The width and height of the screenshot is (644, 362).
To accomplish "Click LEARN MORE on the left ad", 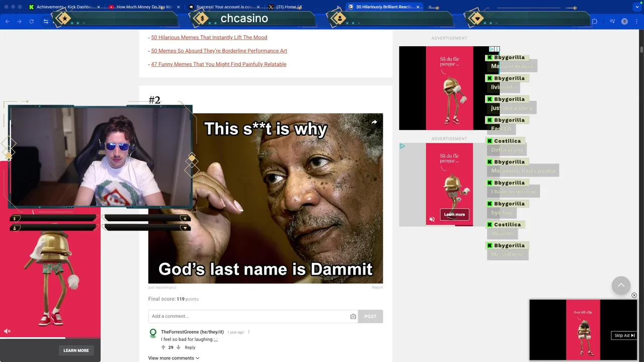I will coord(76,350).
